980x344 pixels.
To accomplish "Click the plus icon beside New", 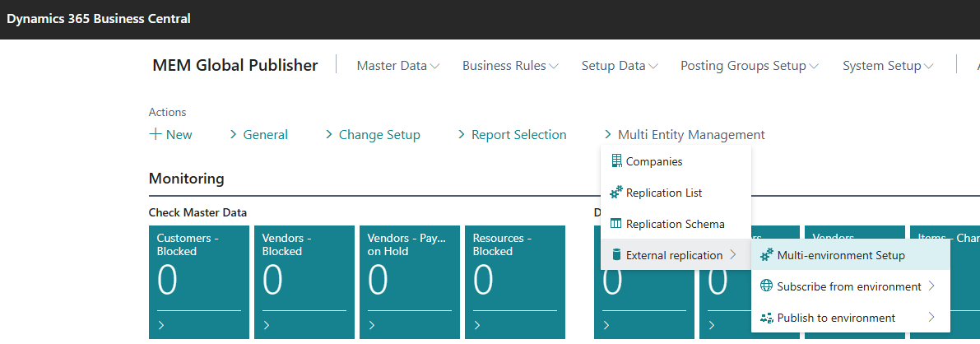I will tap(156, 134).
